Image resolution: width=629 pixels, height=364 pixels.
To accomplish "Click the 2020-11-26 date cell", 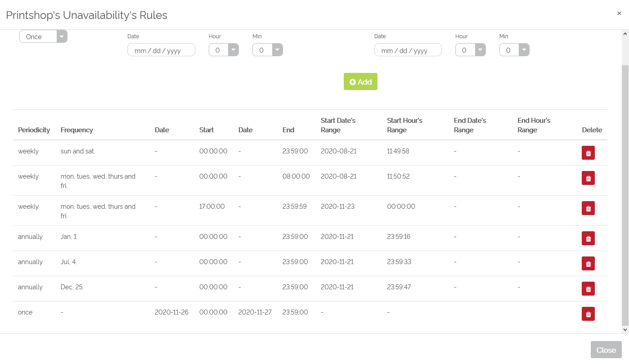I will [x=171, y=312].
